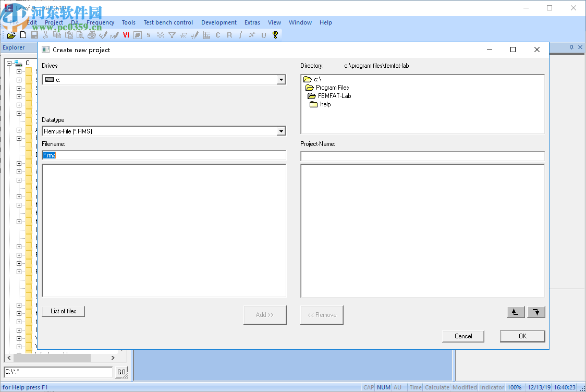
Task: Select FEMFAT-Lab folder in Directory list
Action: pyautogui.click(x=329, y=96)
